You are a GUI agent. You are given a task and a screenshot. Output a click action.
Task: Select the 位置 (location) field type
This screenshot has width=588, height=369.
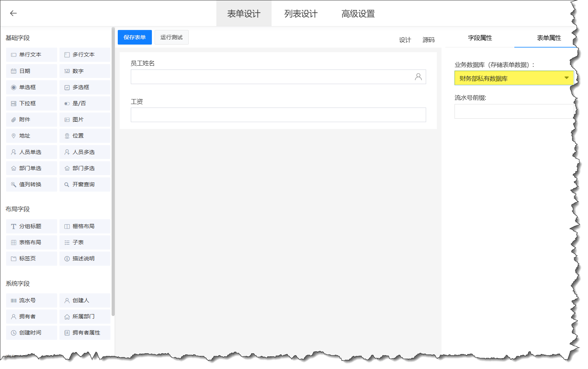coord(85,136)
